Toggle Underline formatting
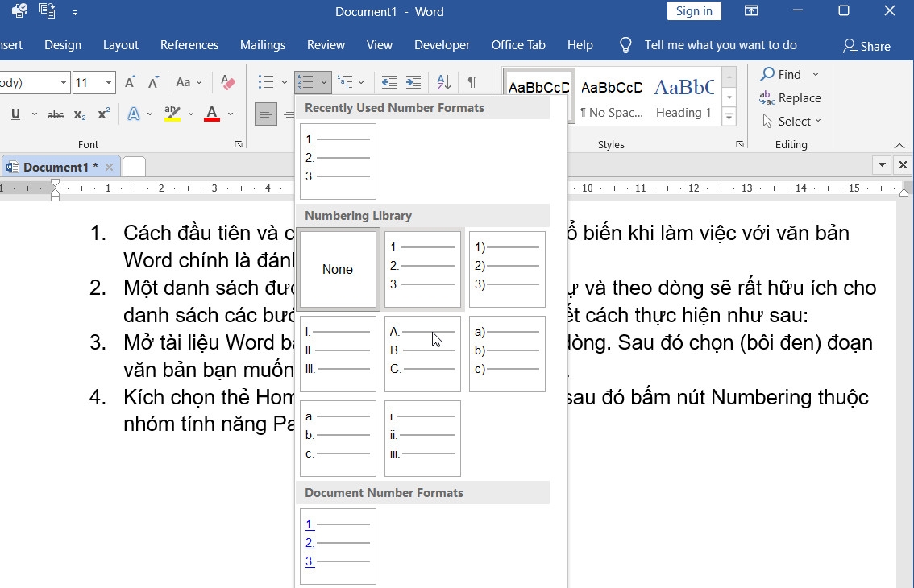This screenshot has height=588, width=914. point(16,114)
